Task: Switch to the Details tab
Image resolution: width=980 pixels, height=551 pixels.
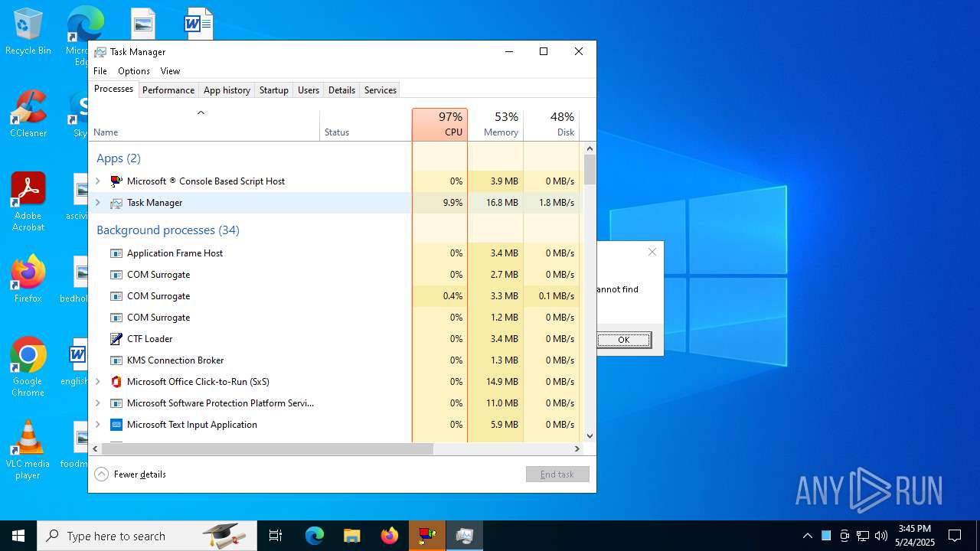Action: pos(341,90)
